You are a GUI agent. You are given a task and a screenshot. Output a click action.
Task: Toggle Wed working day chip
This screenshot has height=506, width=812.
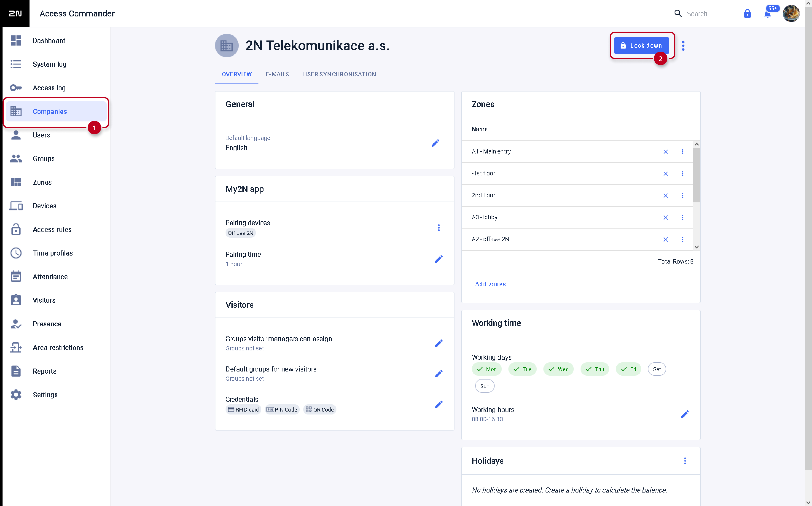pyautogui.click(x=558, y=369)
